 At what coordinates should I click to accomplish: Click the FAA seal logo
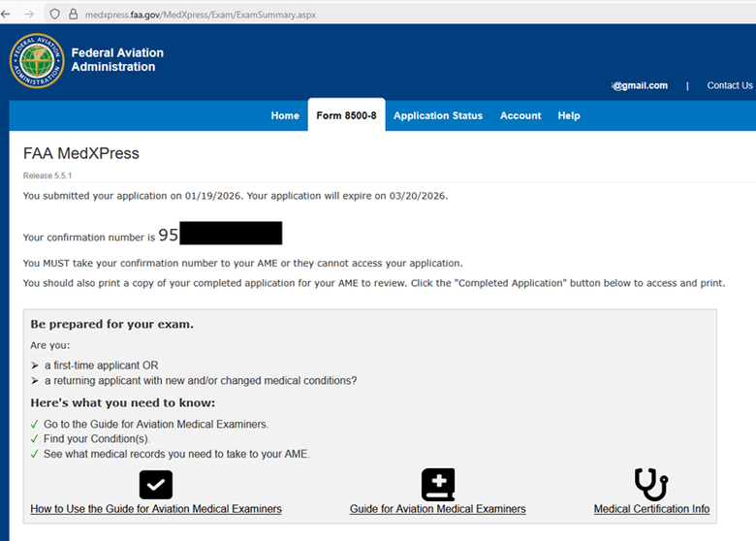(37, 61)
